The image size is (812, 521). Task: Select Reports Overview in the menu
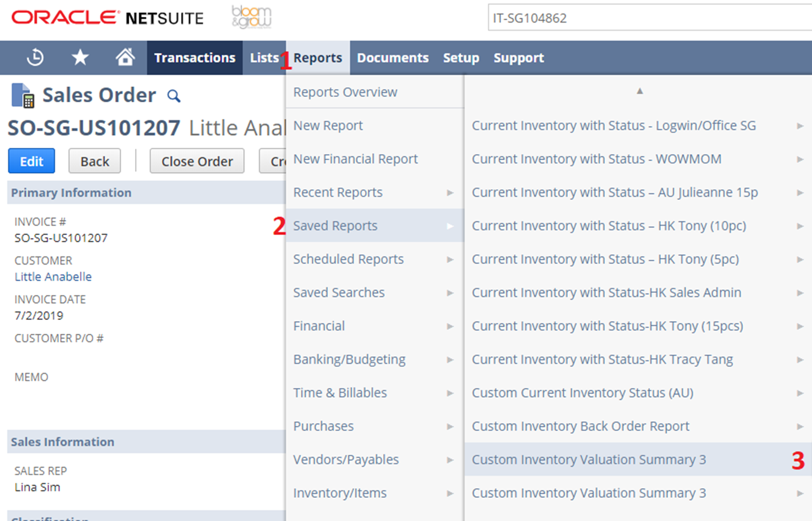tap(375, 92)
